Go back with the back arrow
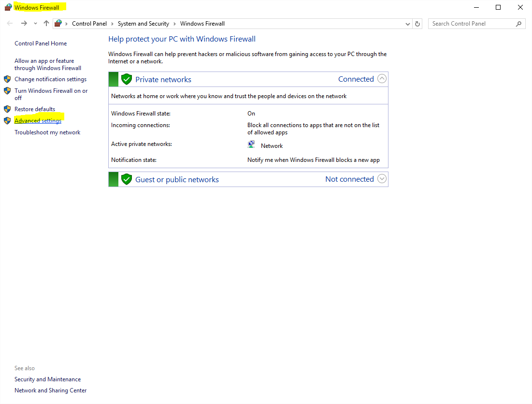 10,23
